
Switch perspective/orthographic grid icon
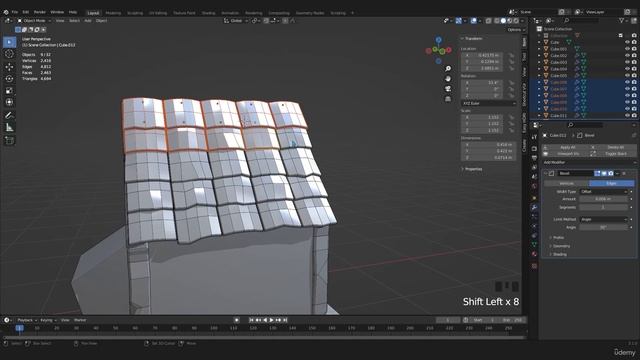[x=448, y=99]
